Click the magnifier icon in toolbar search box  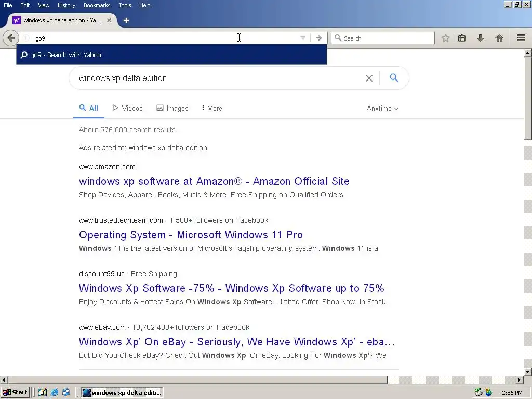338,38
